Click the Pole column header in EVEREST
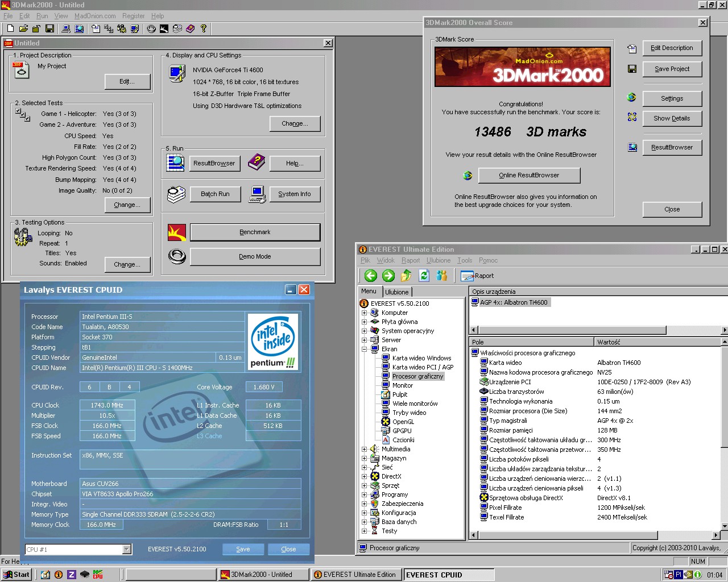Screen dimensions: 728x582 [x=532, y=342]
